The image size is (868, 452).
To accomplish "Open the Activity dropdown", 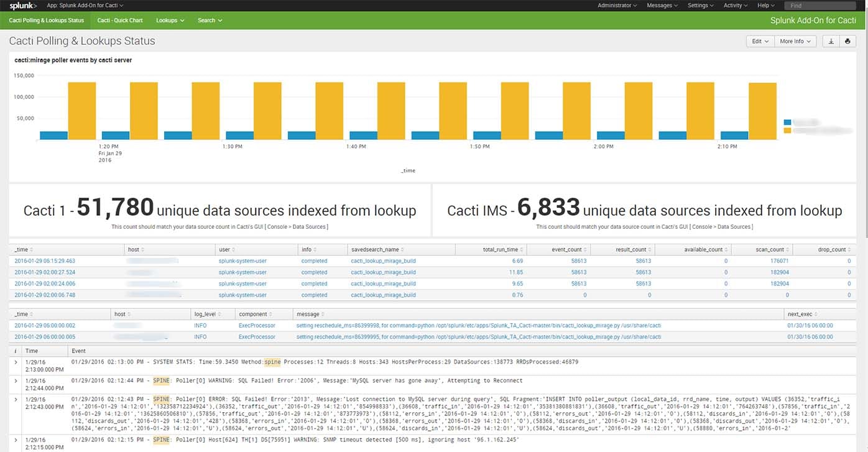I will (736, 6).
